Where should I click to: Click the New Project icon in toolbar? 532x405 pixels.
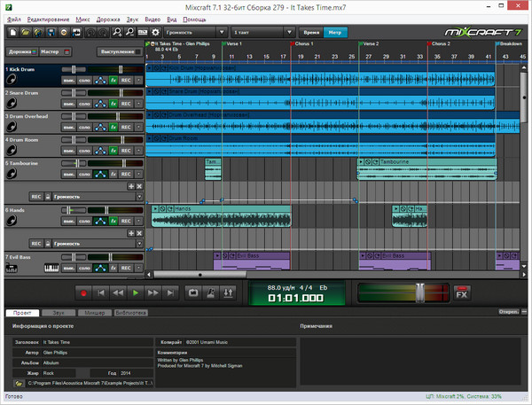click(x=12, y=32)
